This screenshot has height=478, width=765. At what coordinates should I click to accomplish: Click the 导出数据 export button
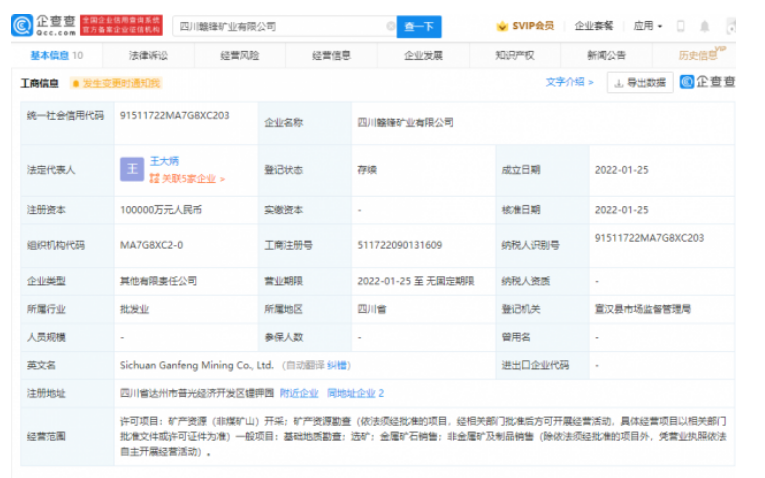coord(640,82)
